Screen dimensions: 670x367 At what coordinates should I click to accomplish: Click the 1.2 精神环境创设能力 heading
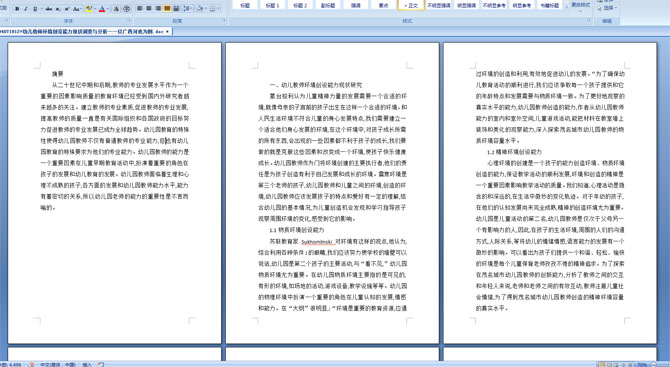click(x=514, y=152)
